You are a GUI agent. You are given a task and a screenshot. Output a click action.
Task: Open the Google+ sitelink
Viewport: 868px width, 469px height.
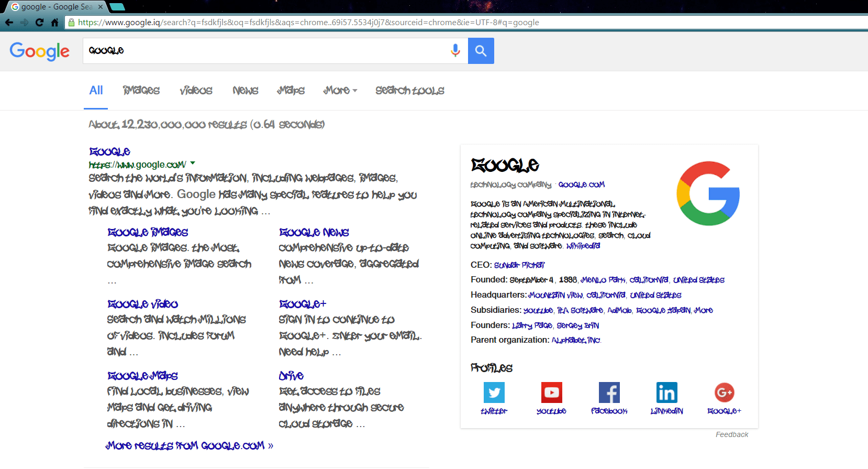pyautogui.click(x=303, y=304)
